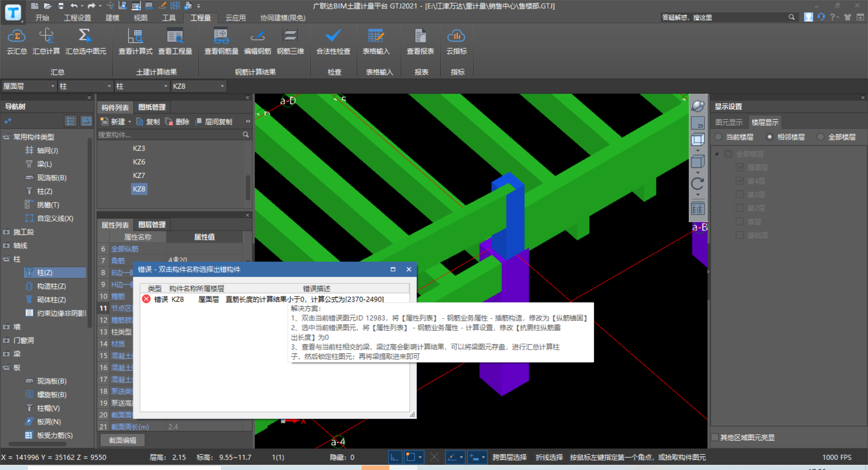The height and width of the screenshot is (470, 868).
Task: Toggle the 首层 floor checkbox
Action: tap(740, 221)
